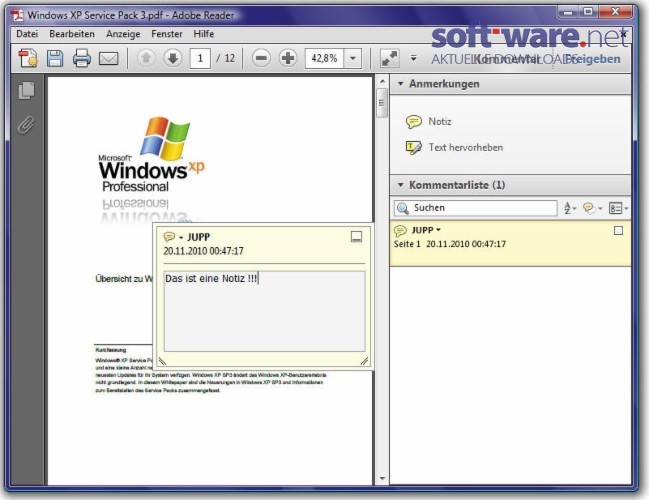Open the Hilfe menu
This screenshot has width=649, height=500.
pyautogui.click(x=204, y=34)
